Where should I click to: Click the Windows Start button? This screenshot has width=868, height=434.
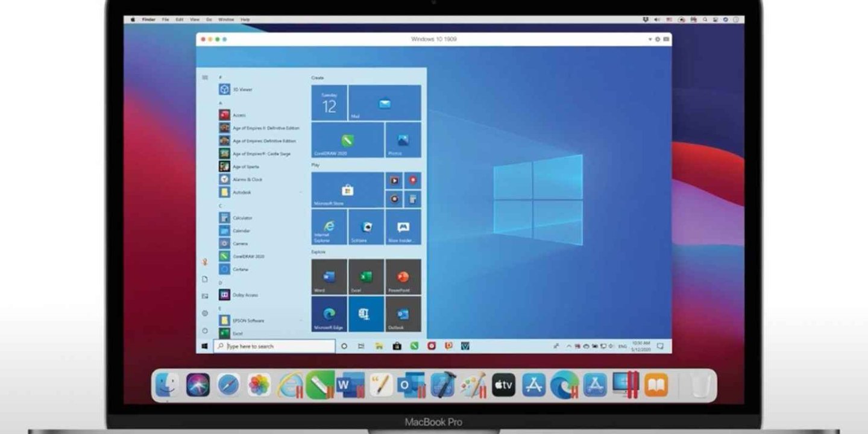[x=204, y=346]
